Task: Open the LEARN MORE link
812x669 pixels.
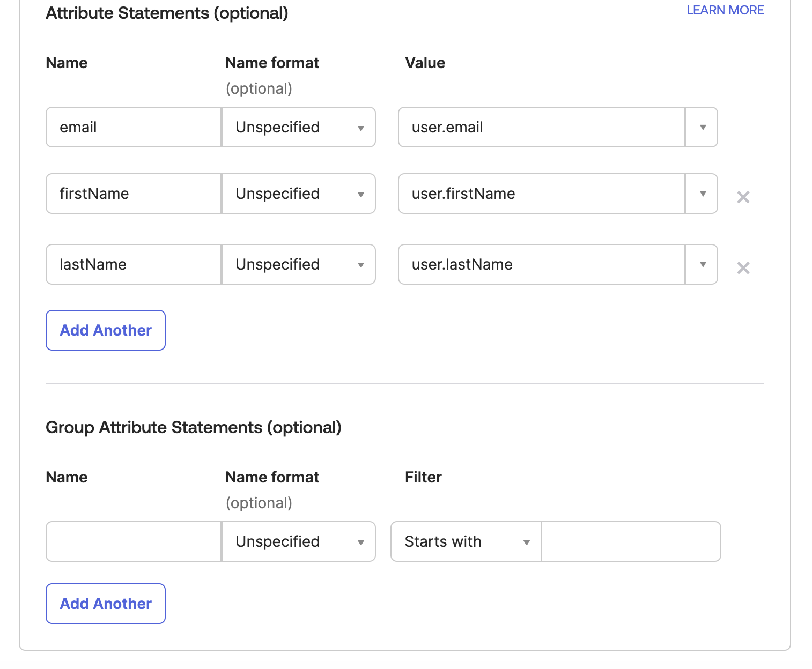Action: point(725,10)
